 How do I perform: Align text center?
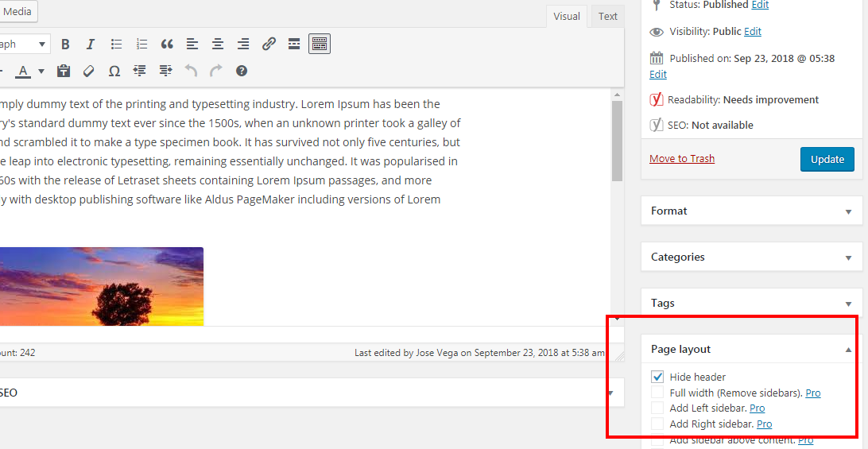tap(218, 45)
